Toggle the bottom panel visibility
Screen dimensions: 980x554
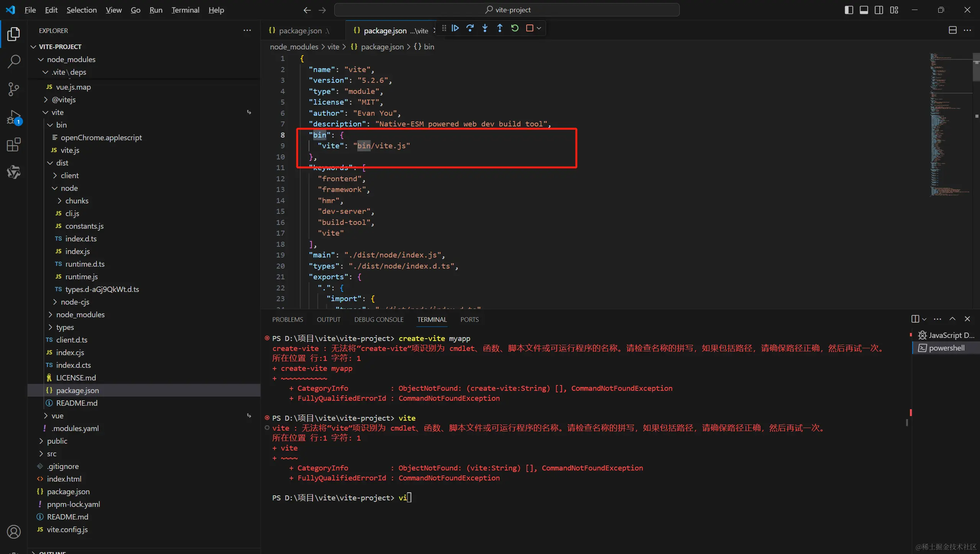tap(864, 10)
